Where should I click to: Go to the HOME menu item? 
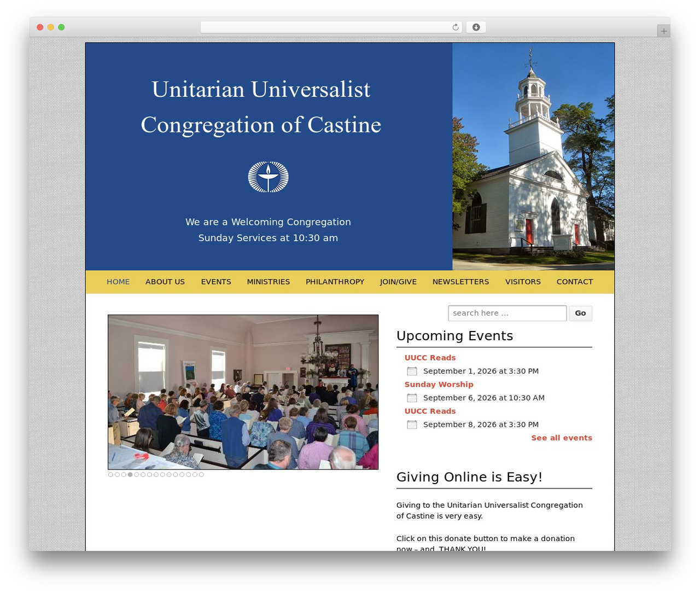118,282
